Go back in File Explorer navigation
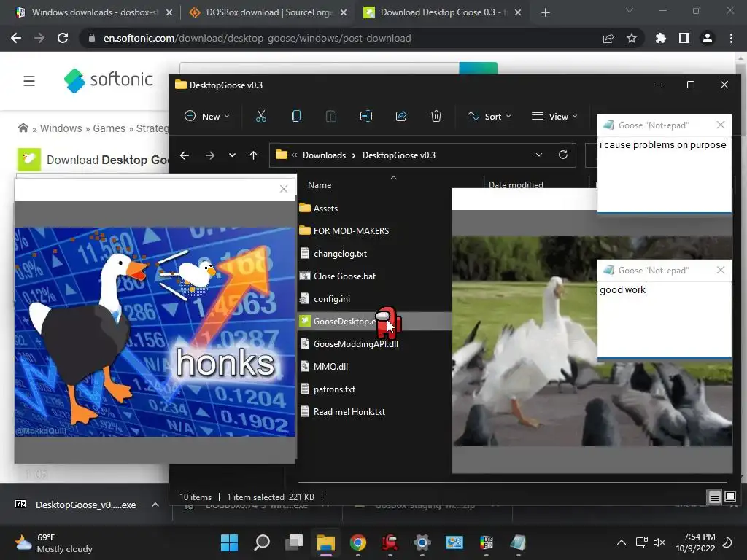 185,155
